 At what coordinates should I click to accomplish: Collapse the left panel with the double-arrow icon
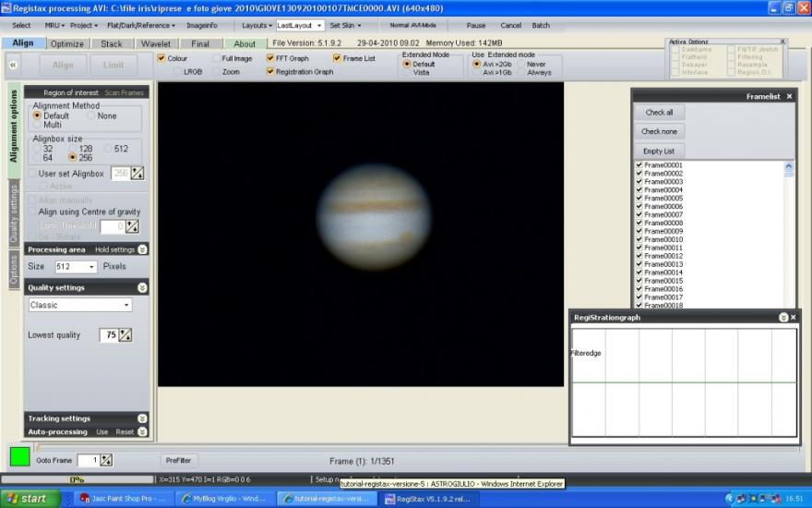coord(13,65)
